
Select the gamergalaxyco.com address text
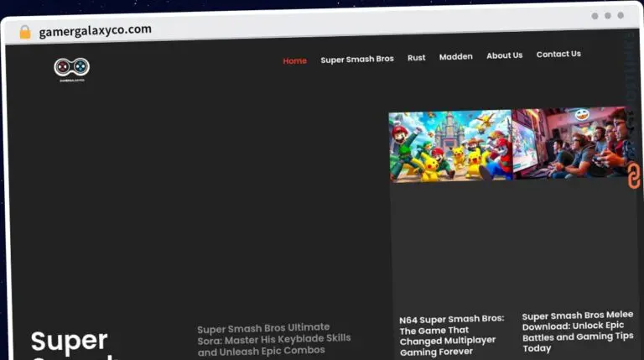point(95,30)
